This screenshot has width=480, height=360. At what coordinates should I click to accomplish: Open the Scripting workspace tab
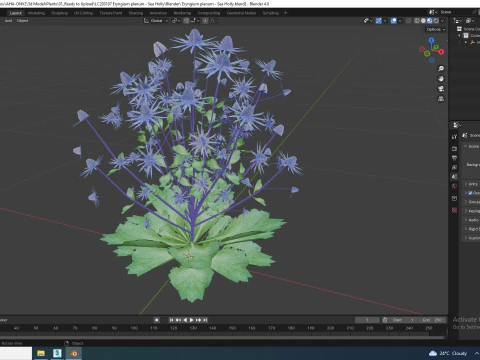point(271,13)
